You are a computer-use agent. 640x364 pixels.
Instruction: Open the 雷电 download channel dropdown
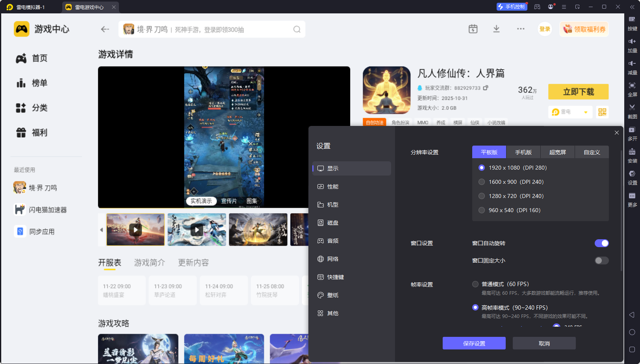pos(570,112)
